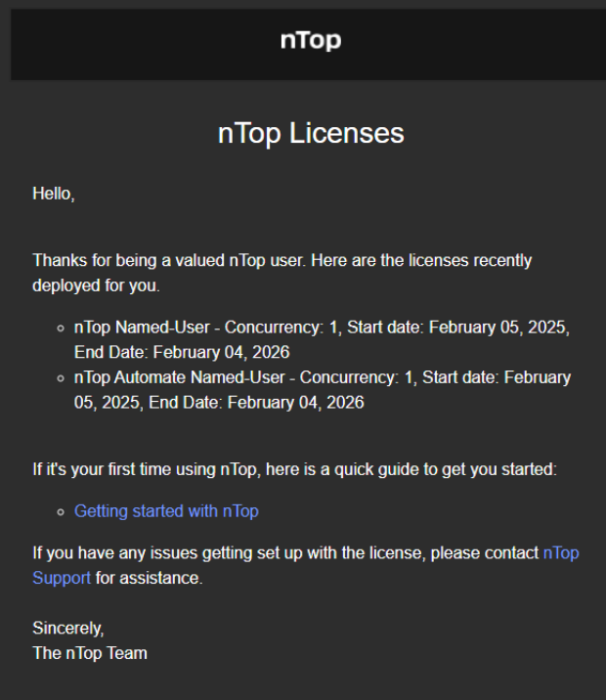
Task: Click the nTop Licenses heading
Action: point(311,133)
